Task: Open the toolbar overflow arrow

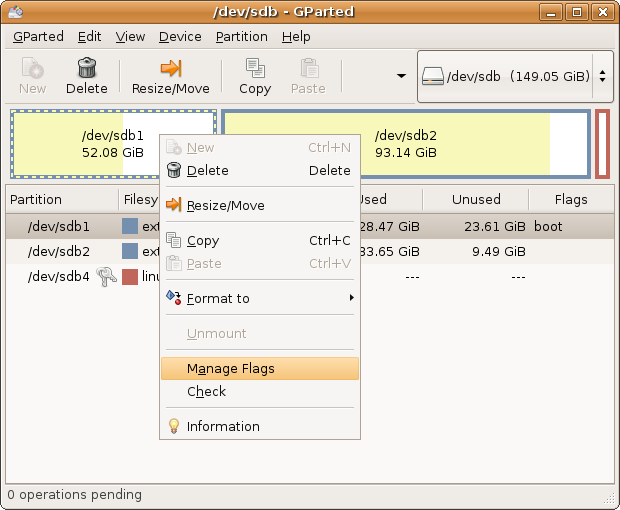Action: tap(401, 76)
